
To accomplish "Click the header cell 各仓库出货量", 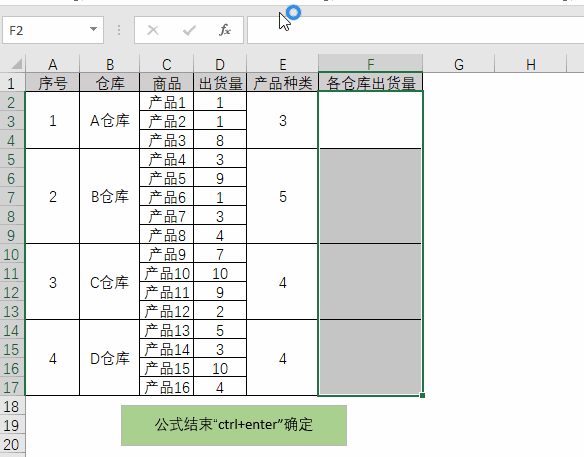I will coord(371,83).
